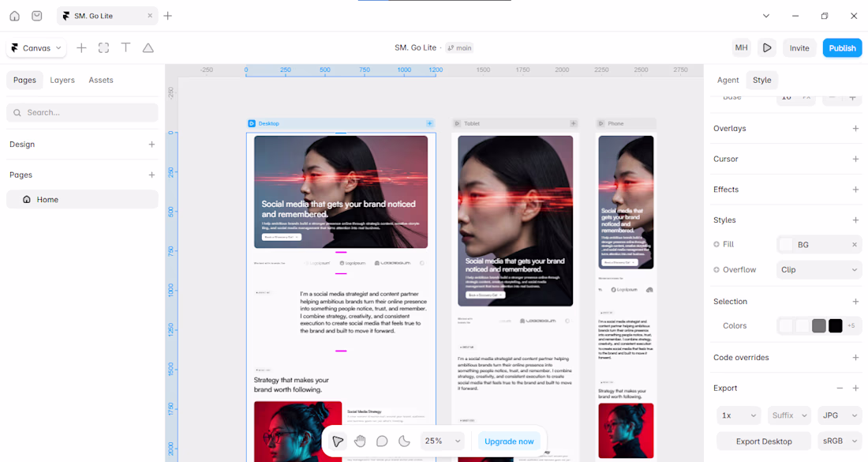Open the Suffix export dropdown
The width and height of the screenshot is (868, 462).
tap(789, 415)
